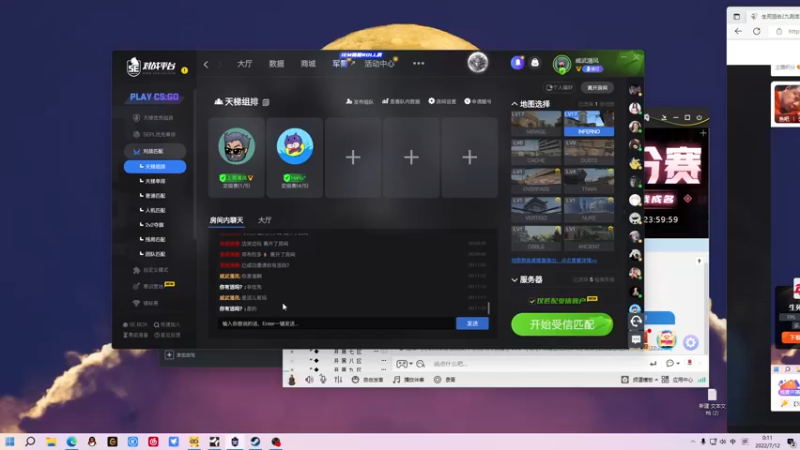Click the quick join search link
The width and height of the screenshot is (800, 450).
point(167,324)
